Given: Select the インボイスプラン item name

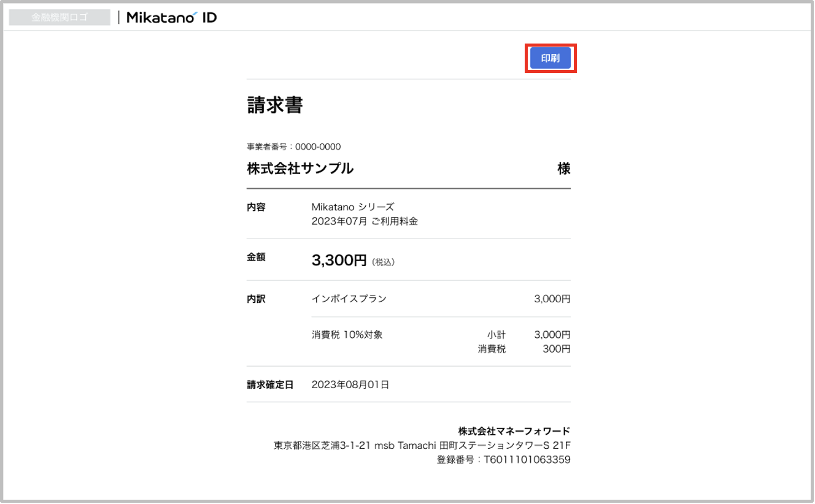Looking at the screenshot, I should click(349, 299).
